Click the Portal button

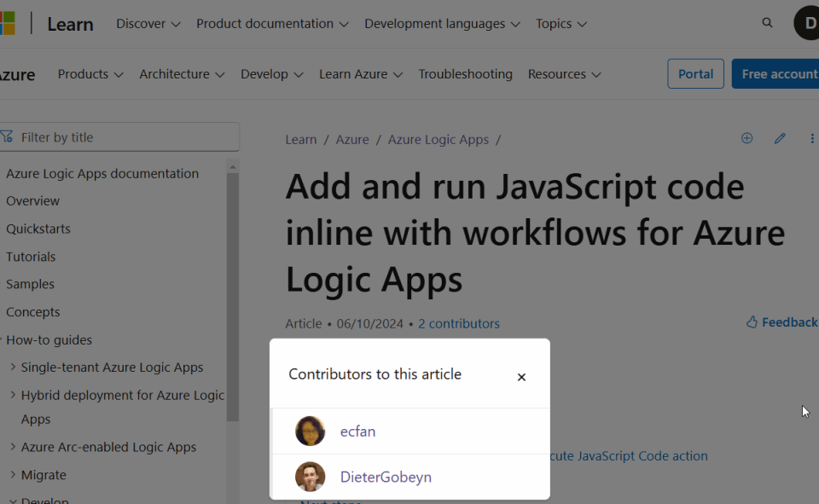(x=695, y=73)
